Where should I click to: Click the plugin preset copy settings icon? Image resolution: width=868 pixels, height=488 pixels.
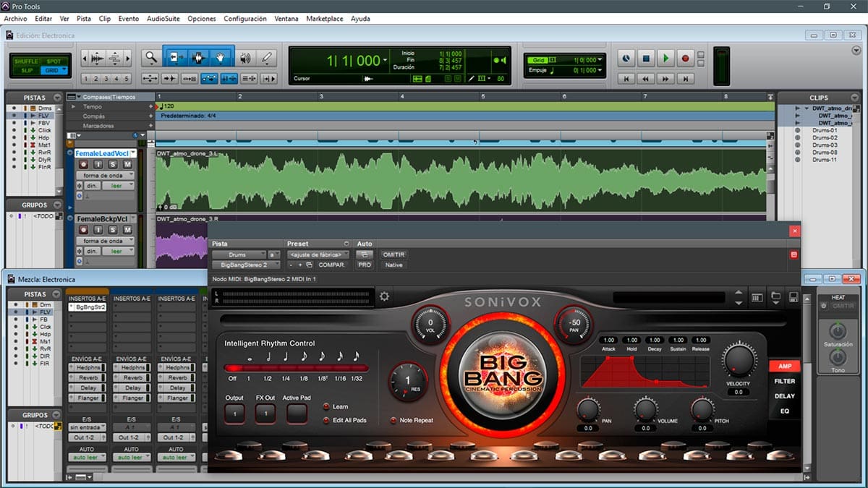point(309,265)
